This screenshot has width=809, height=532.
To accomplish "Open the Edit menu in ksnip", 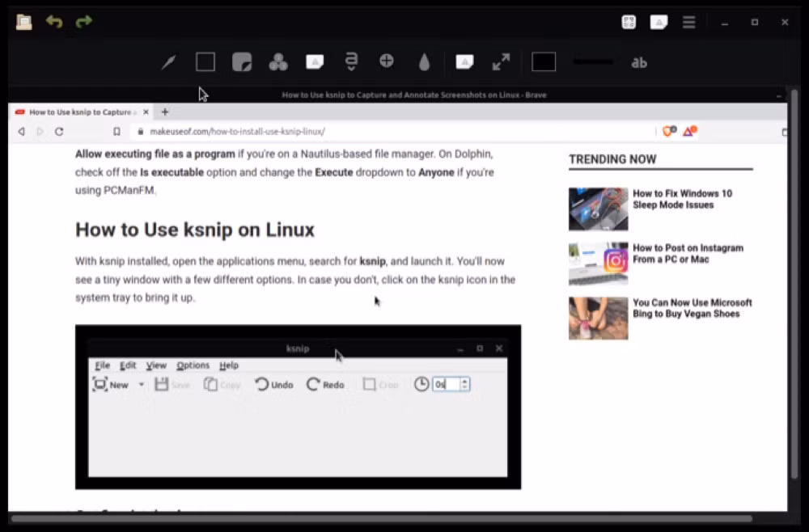I will (x=128, y=365).
